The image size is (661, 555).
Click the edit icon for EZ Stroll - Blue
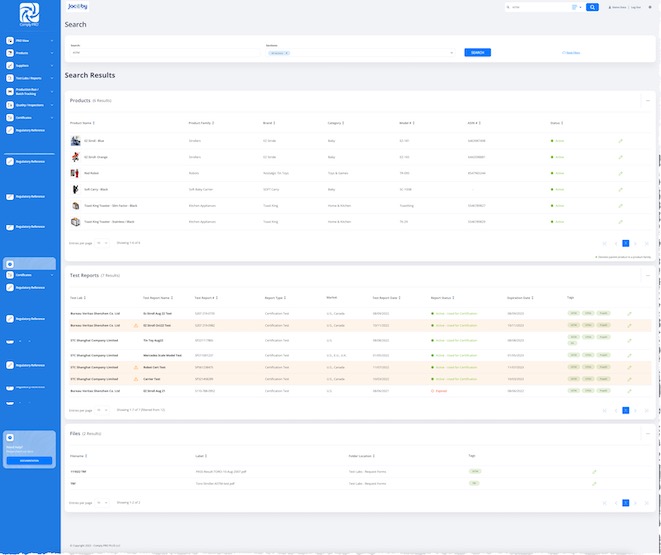coord(620,141)
